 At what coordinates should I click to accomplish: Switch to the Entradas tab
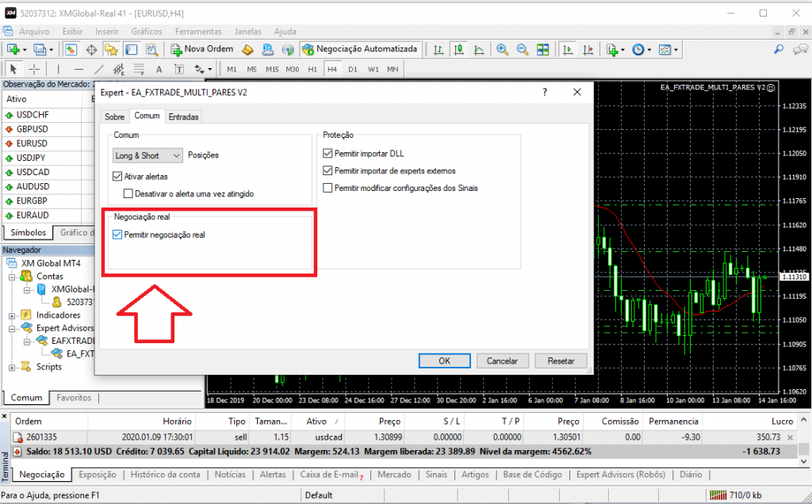point(183,117)
